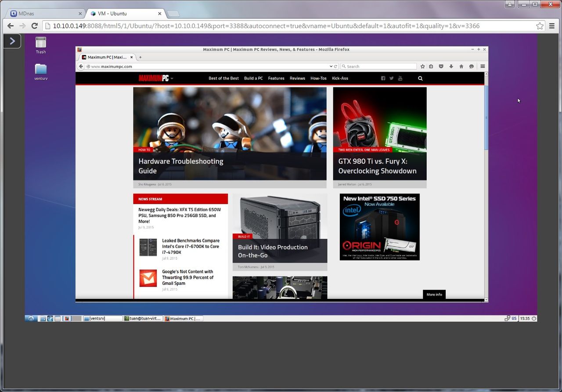Open the power/logout tray icon
Viewport: 562px width, 392px height.
coord(534,319)
